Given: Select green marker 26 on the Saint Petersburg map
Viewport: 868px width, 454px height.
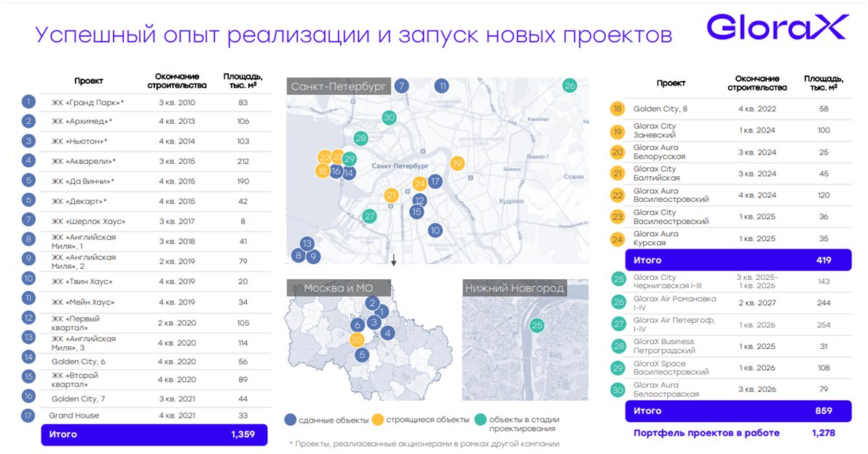Looking at the screenshot, I should [x=569, y=85].
